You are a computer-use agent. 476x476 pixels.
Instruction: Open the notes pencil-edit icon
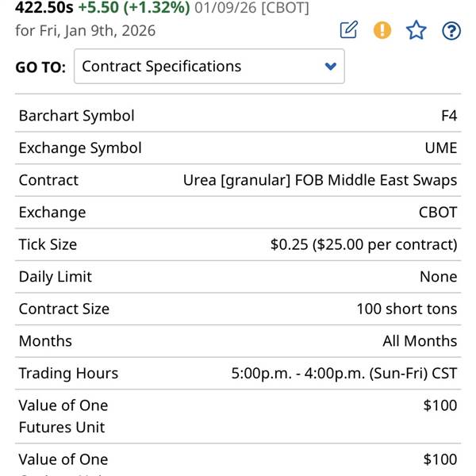(x=348, y=30)
